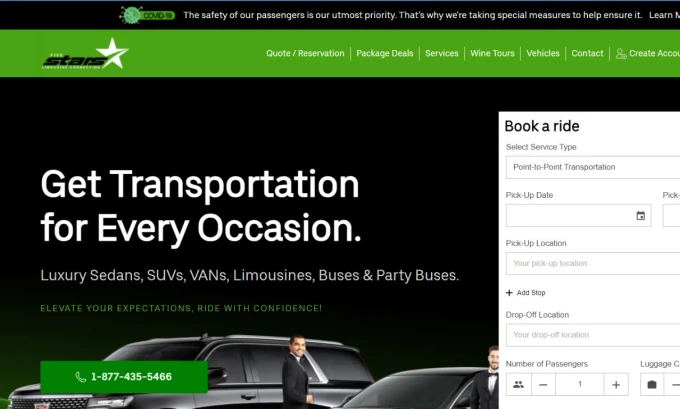Decrease passenger count with minus button
680x409 pixels.
click(x=543, y=384)
